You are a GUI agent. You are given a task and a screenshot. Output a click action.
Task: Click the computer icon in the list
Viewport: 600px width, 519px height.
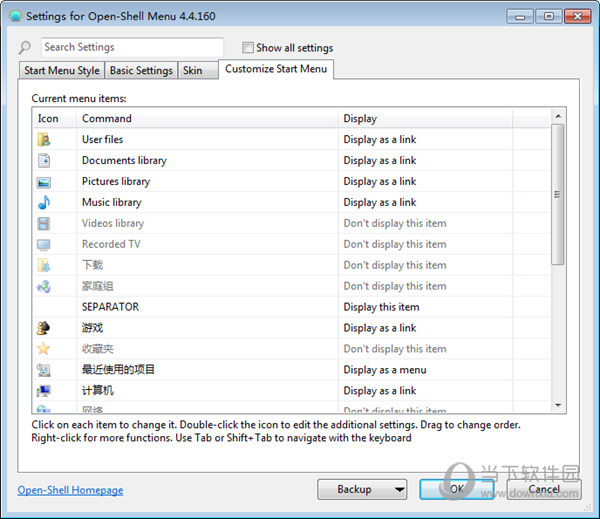point(44,391)
